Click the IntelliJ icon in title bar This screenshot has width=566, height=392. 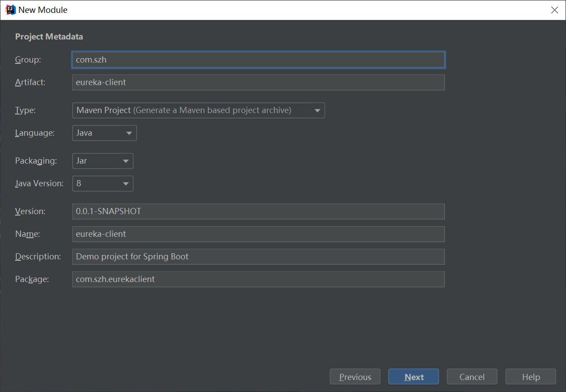(11, 10)
